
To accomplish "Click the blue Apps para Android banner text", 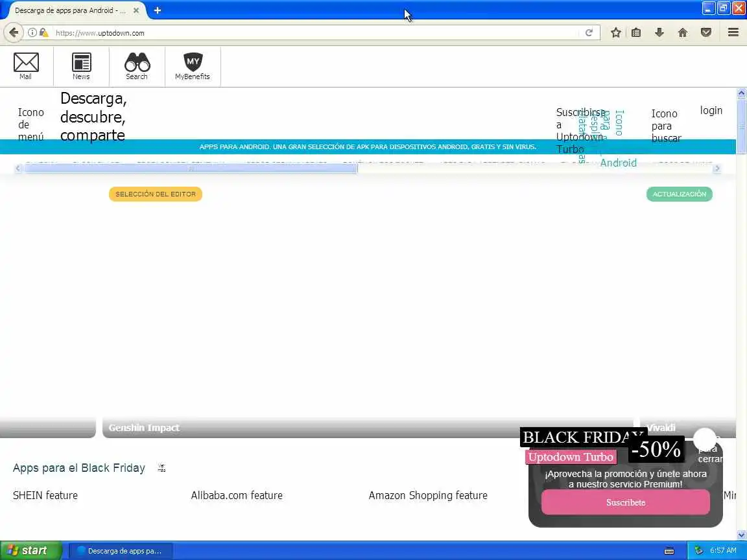I will [x=368, y=146].
